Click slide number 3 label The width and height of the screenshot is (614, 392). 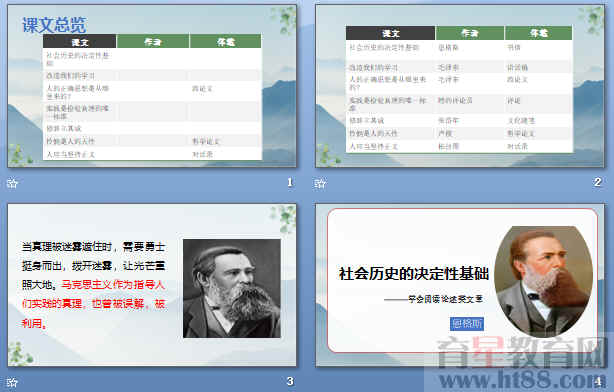[x=290, y=381]
